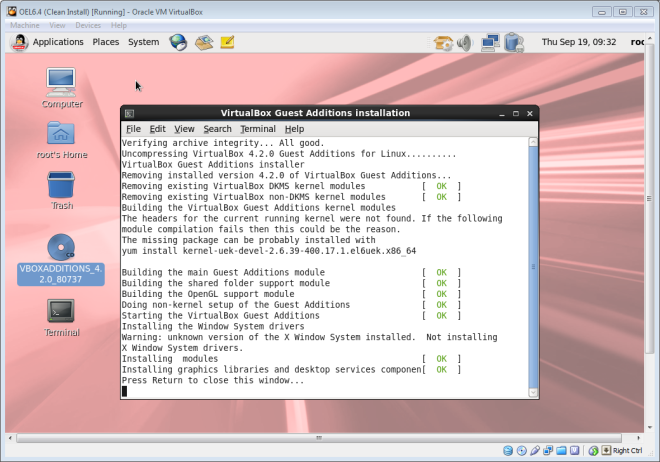Open the notes launcher with the pencil

[x=227, y=42]
